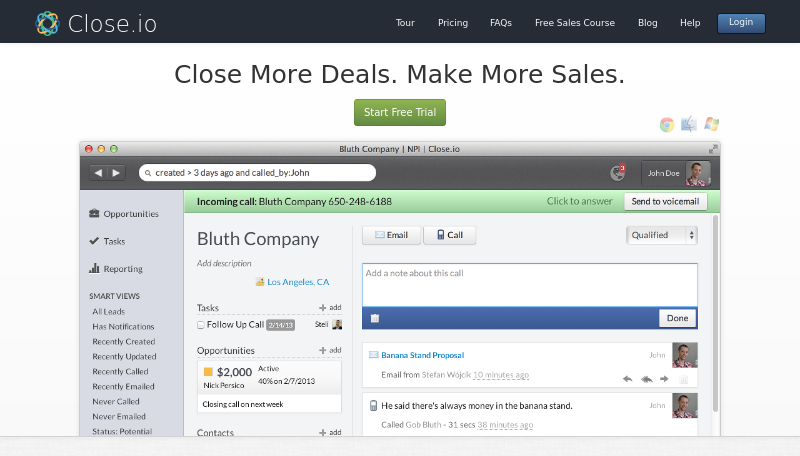Image resolution: width=800 pixels, height=456 pixels.
Task: Select Never Emailed smart view
Action: coord(119,416)
